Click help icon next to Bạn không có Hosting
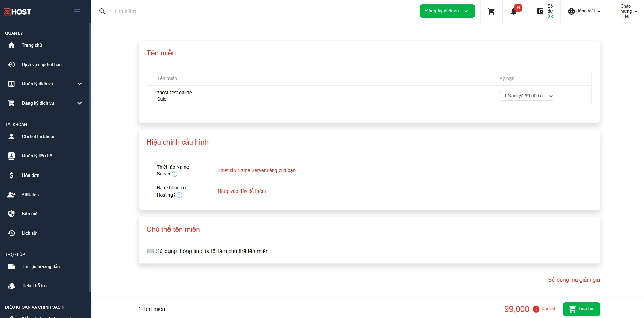The width and height of the screenshot is (644, 318). 179,195
